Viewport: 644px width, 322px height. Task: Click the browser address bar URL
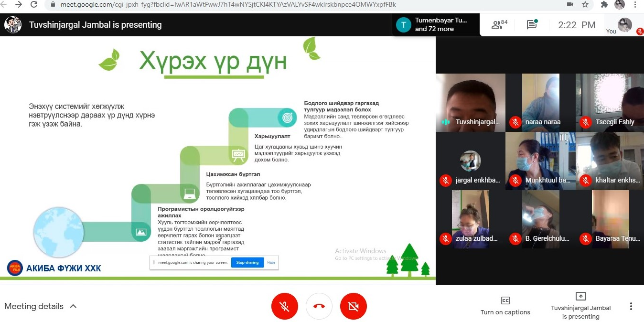tap(229, 5)
